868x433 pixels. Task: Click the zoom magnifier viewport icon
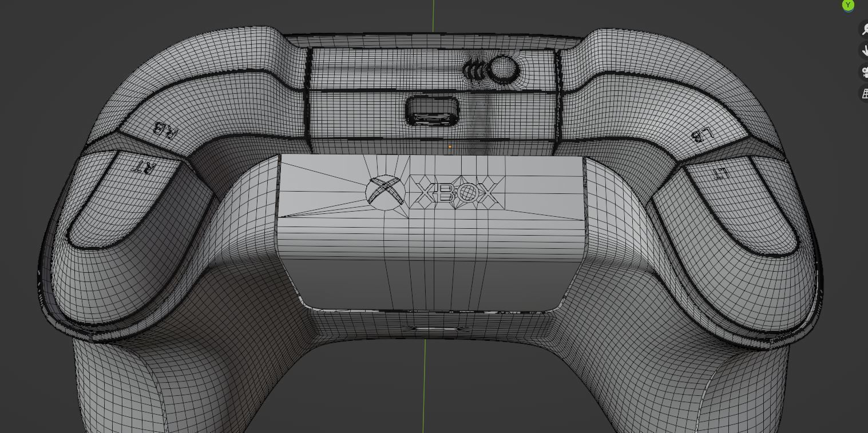(x=864, y=29)
